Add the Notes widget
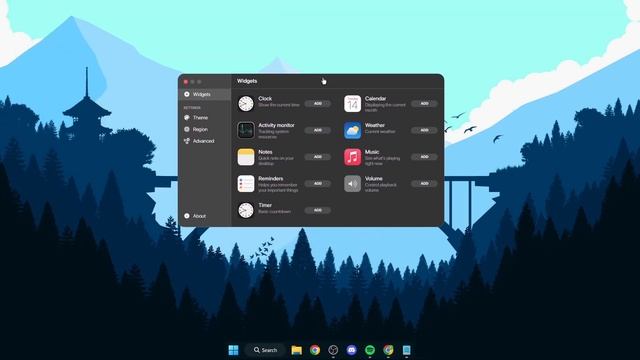Screen dimensions: 640x360 coord(318,157)
